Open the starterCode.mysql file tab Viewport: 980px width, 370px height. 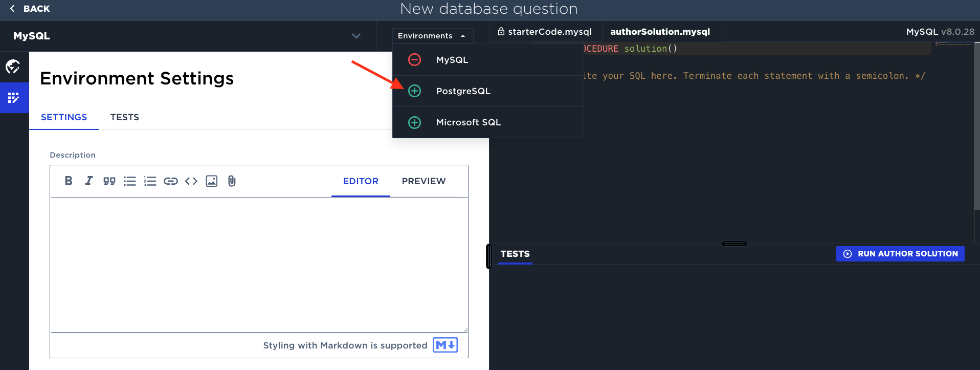coord(545,32)
